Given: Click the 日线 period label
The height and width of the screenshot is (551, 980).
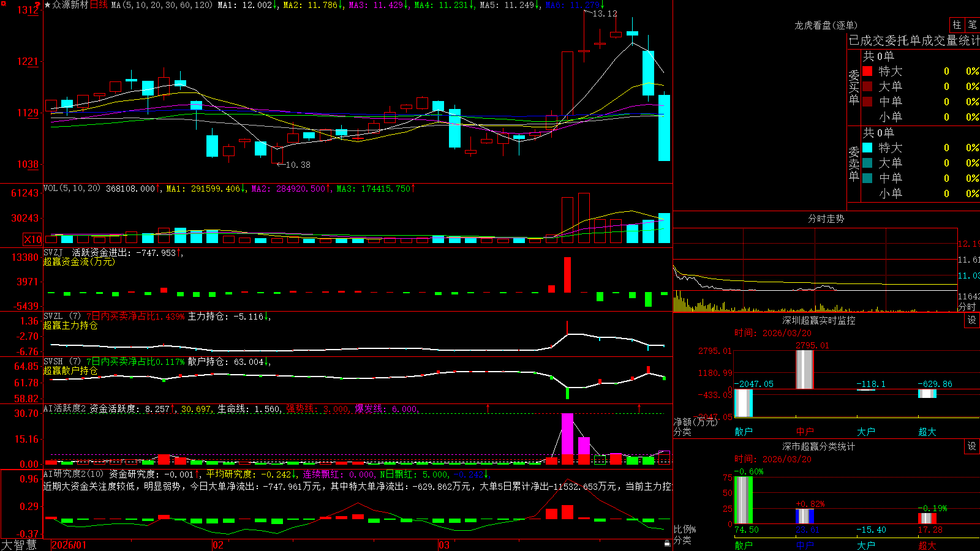Looking at the screenshot, I should [99, 5].
